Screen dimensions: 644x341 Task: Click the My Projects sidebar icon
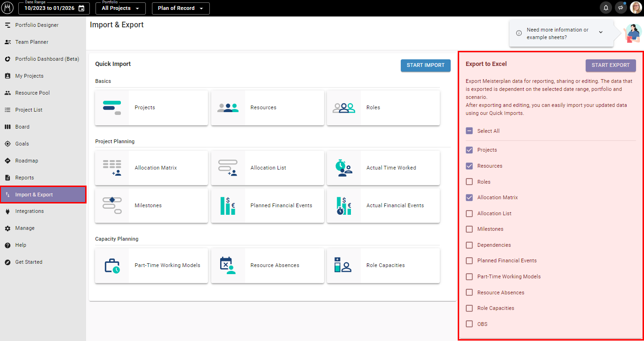[x=8, y=76]
